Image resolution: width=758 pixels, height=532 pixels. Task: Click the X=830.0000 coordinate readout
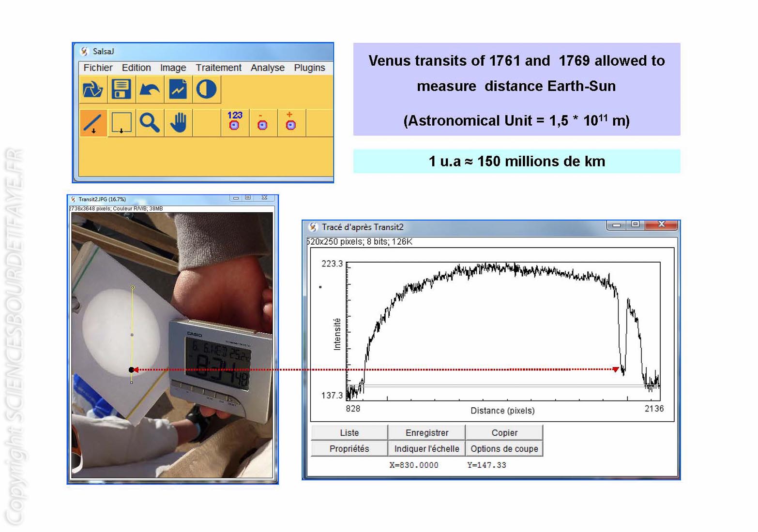coord(414,465)
